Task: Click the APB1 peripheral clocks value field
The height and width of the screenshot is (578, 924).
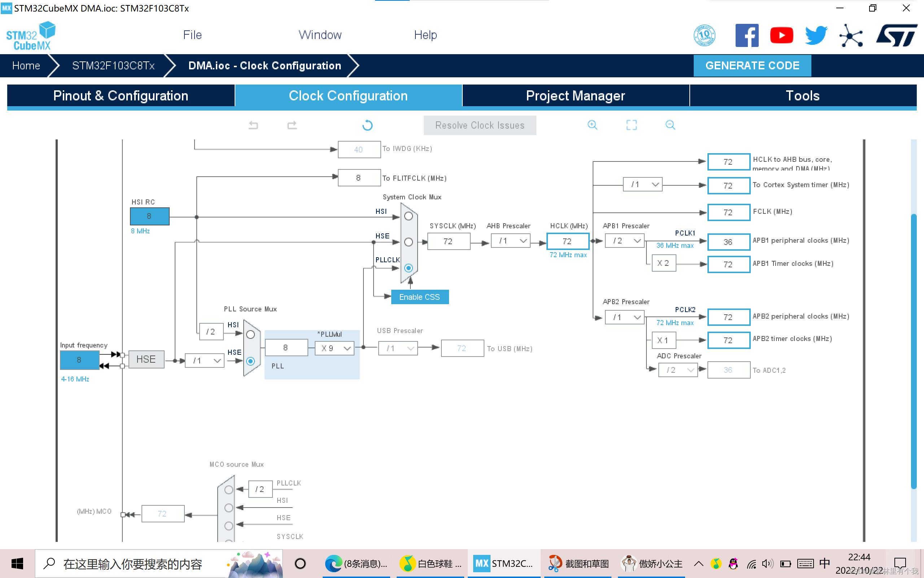Action: coord(728,242)
